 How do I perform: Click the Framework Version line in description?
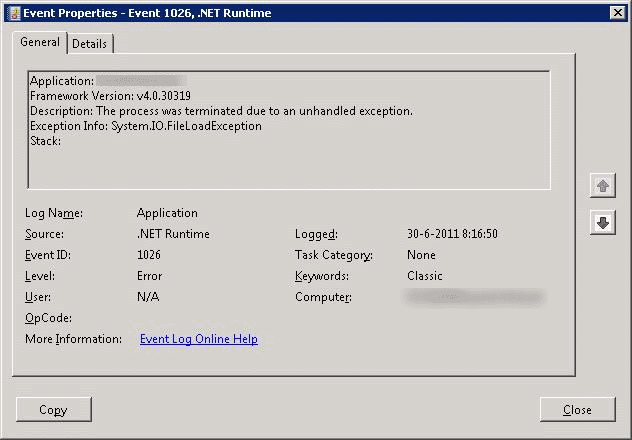coord(110,96)
